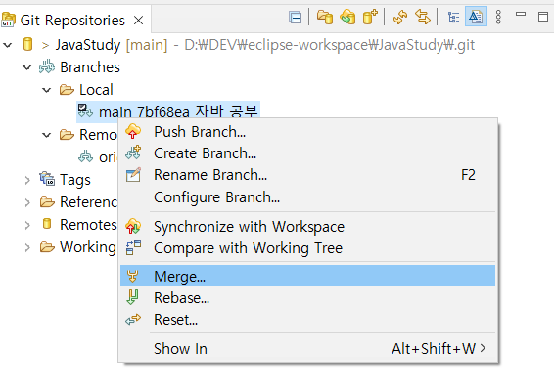Choose Push Branch... from context menu
This screenshot has width=554, height=392.
click(307, 132)
